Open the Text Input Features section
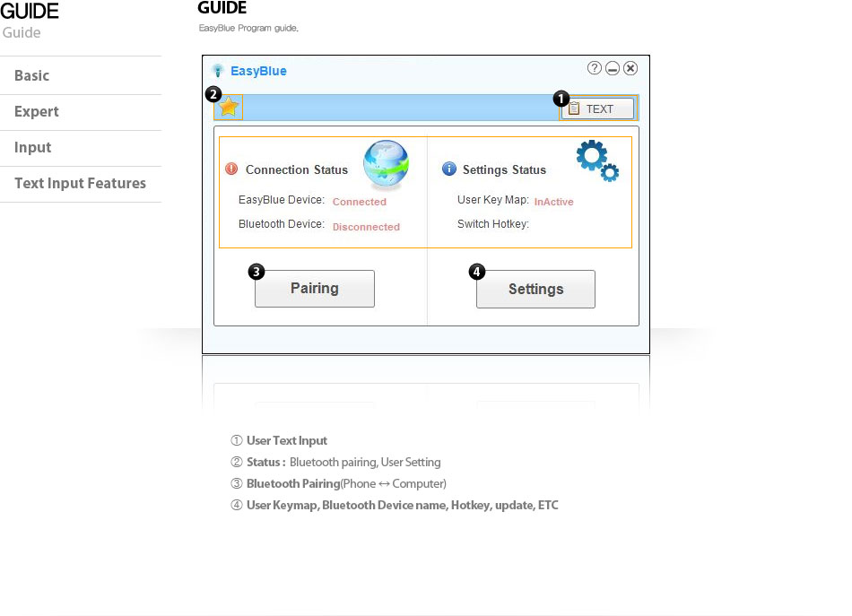Screen dimensions: 852x616 point(81,184)
